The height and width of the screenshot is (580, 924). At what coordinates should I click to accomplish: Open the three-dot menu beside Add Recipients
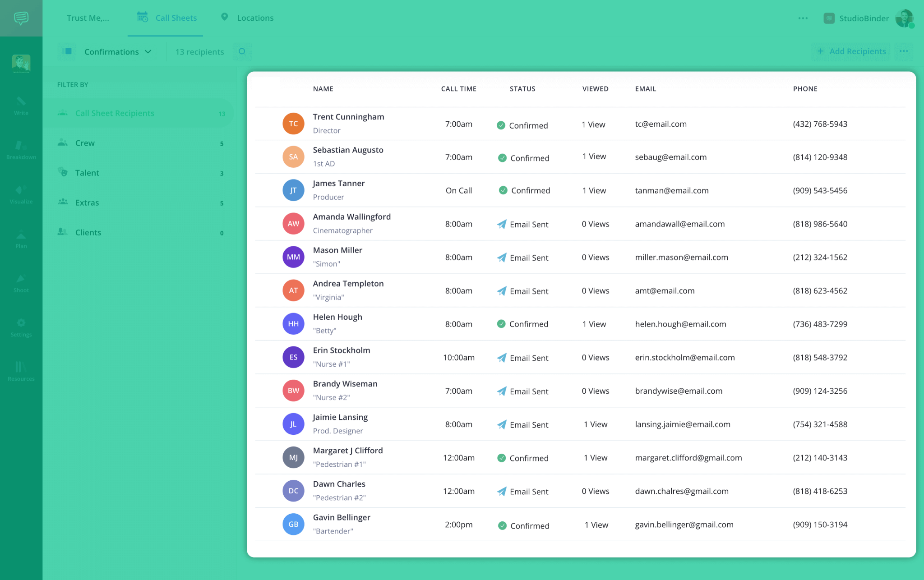(904, 51)
